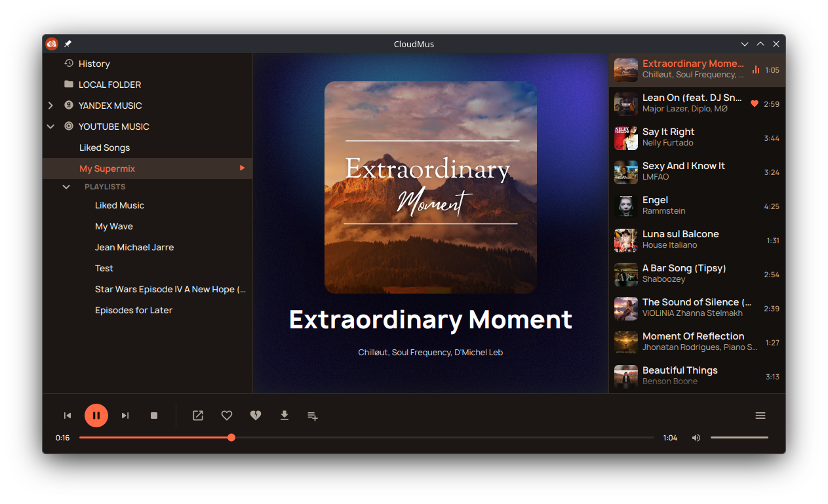
Task: Click the Say It Right album thumbnail
Action: (x=626, y=138)
